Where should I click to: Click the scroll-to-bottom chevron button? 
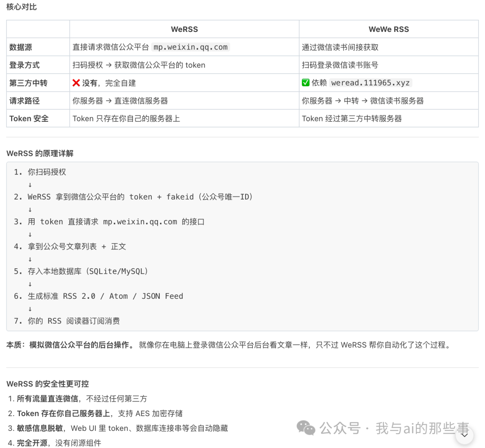pos(464,435)
